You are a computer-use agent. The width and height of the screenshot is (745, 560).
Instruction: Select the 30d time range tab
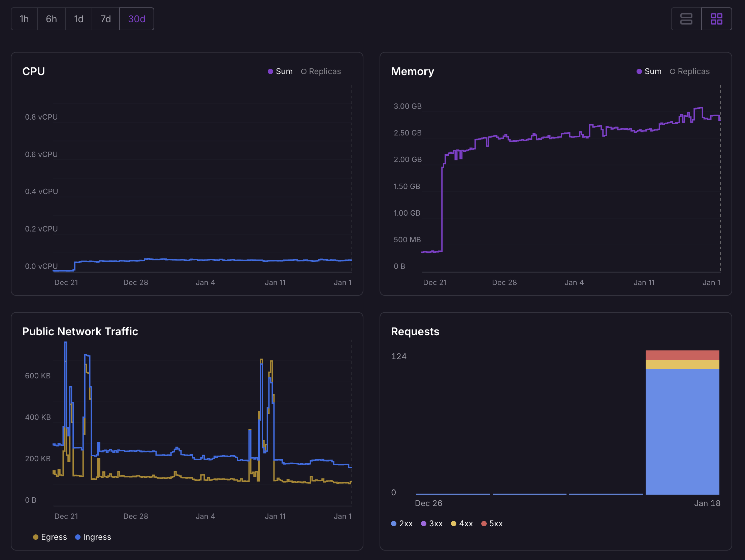tap(136, 19)
